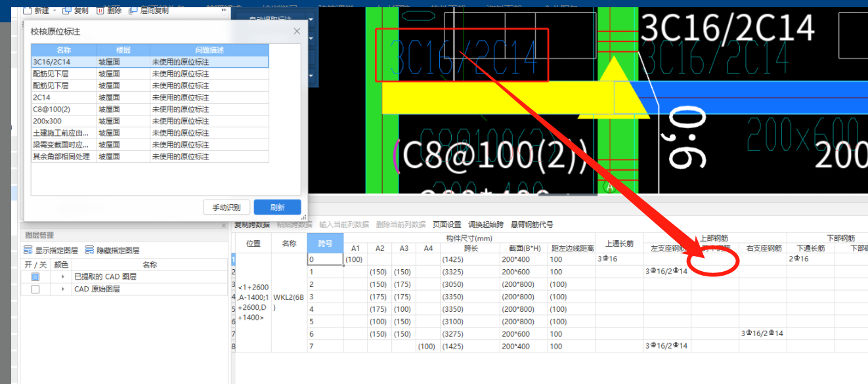Click 输入当前列数据 button
The width and height of the screenshot is (868, 384).
pyautogui.click(x=344, y=224)
